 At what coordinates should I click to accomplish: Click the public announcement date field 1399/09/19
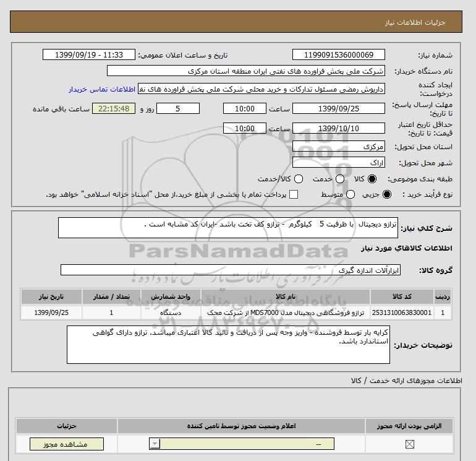[x=89, y=54]
